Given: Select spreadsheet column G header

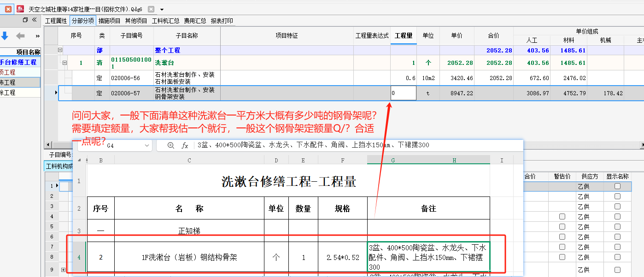Looking at the screenshot, I should tap(393, 160).
